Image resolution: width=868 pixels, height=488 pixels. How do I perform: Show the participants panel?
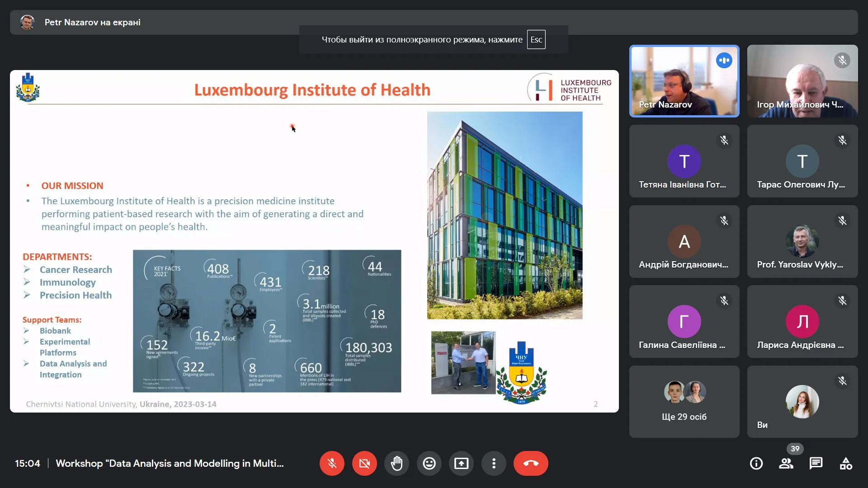[786, 463]
